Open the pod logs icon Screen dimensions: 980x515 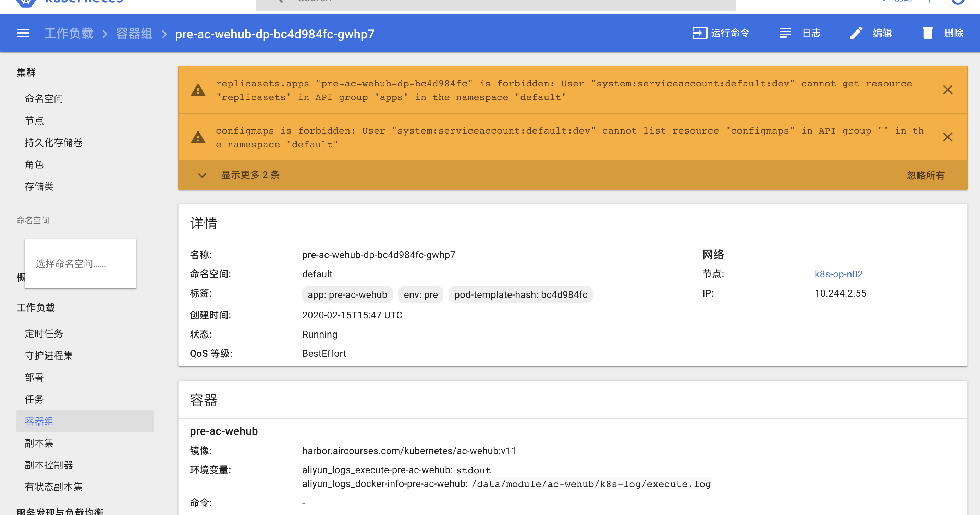pyautogui.click(x=785, y=33)
